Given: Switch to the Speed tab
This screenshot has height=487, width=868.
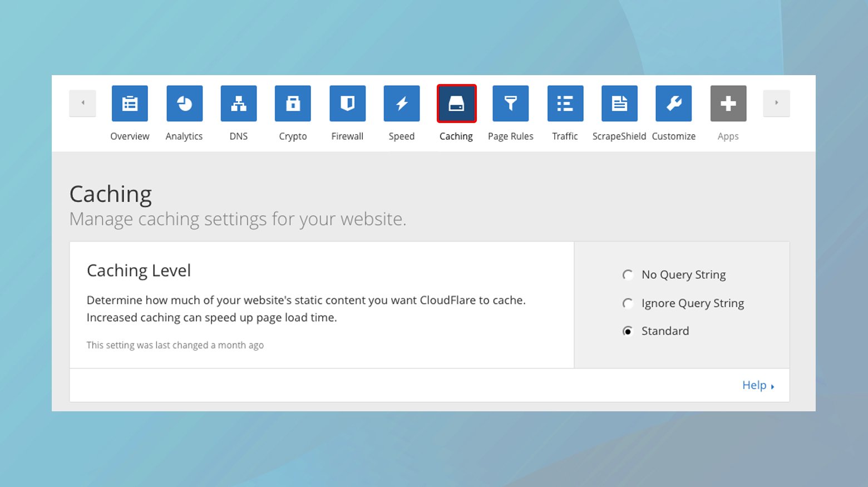Looking at the screenshot, I should pos(401,136).
